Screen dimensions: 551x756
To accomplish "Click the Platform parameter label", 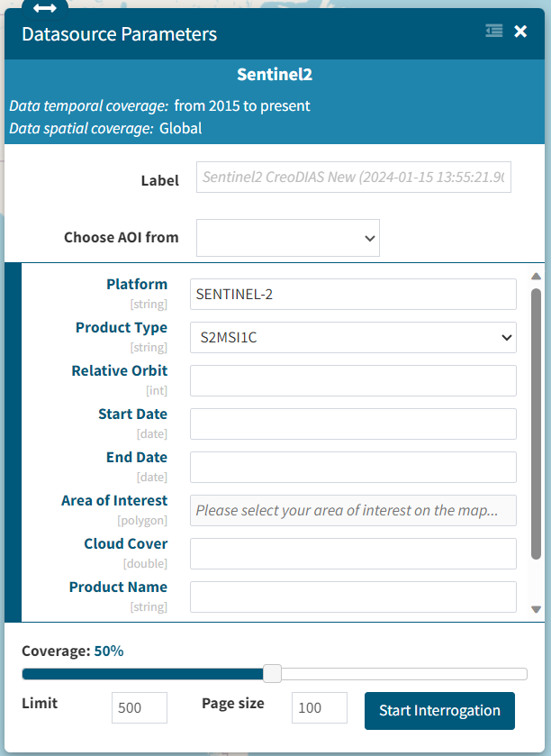I will click(137, 284).
